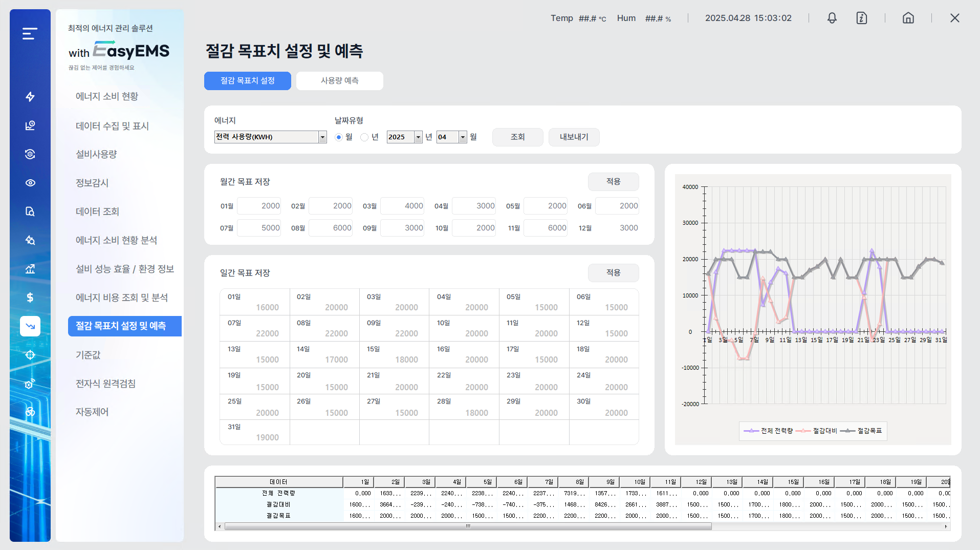Switch to the 사용량 예측 tab

coord(339,81)
